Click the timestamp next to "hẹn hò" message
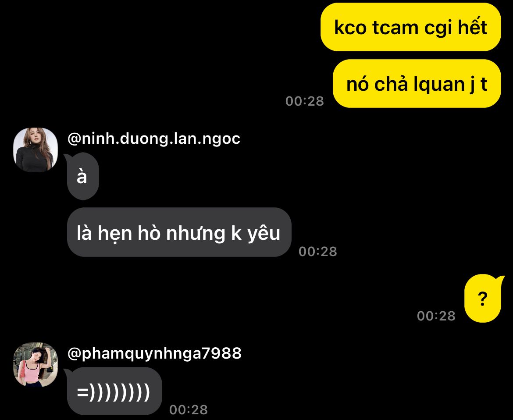 (x=318, y=251)
